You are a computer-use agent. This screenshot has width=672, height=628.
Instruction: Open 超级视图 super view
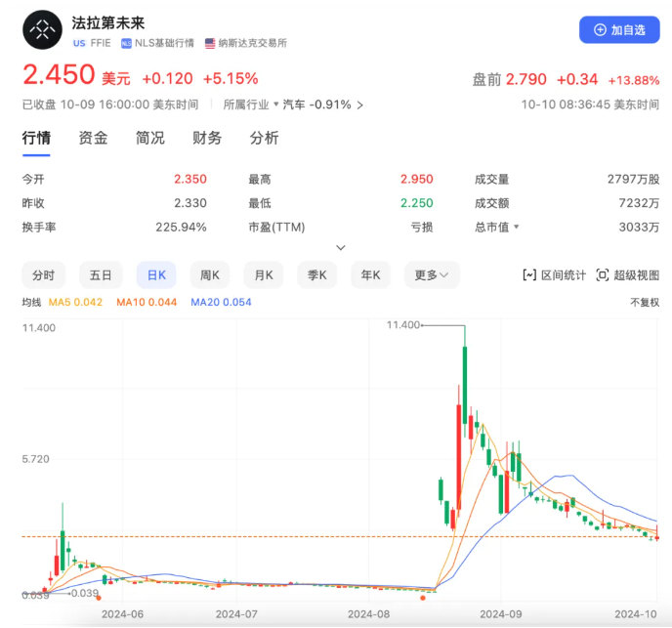point(628,275)
